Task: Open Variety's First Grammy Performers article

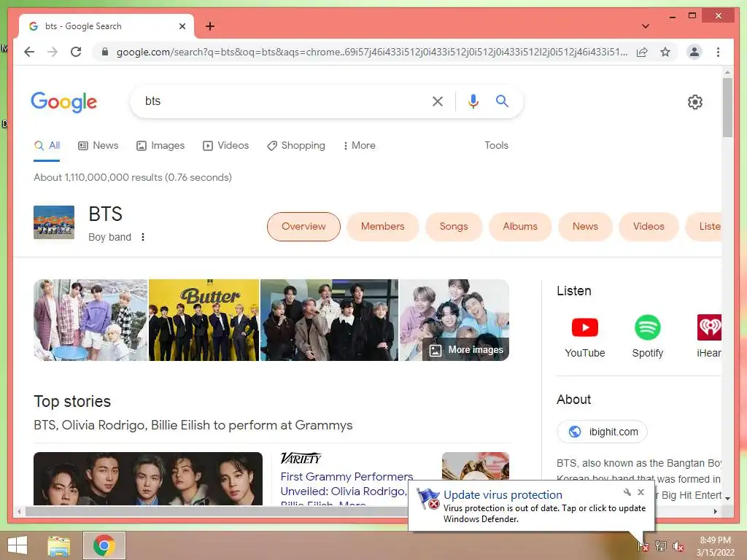Action: point(347,491)
